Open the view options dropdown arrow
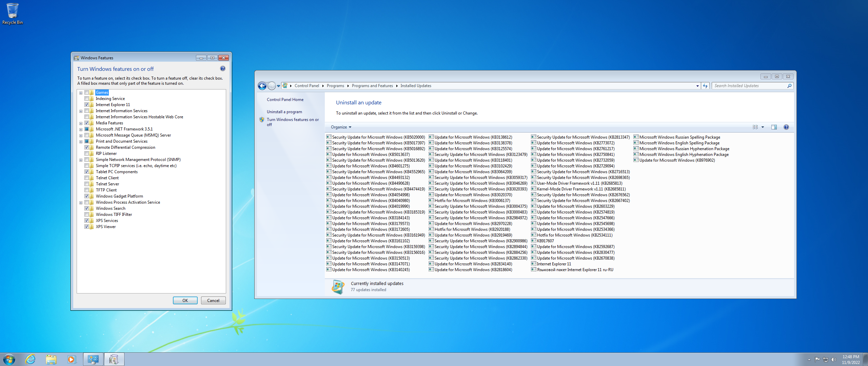 pyautogui.click(x=763, y=127)
